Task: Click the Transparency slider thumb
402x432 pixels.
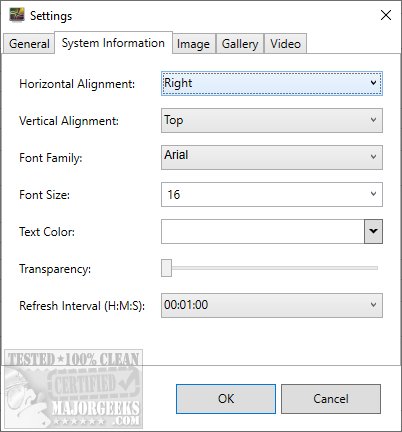Action: coord(166,268)
